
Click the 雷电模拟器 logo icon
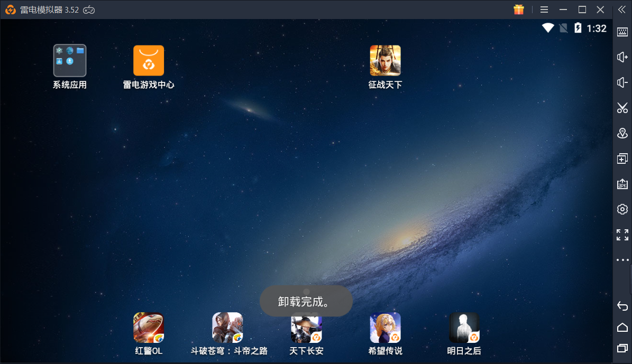click(11, 10)
